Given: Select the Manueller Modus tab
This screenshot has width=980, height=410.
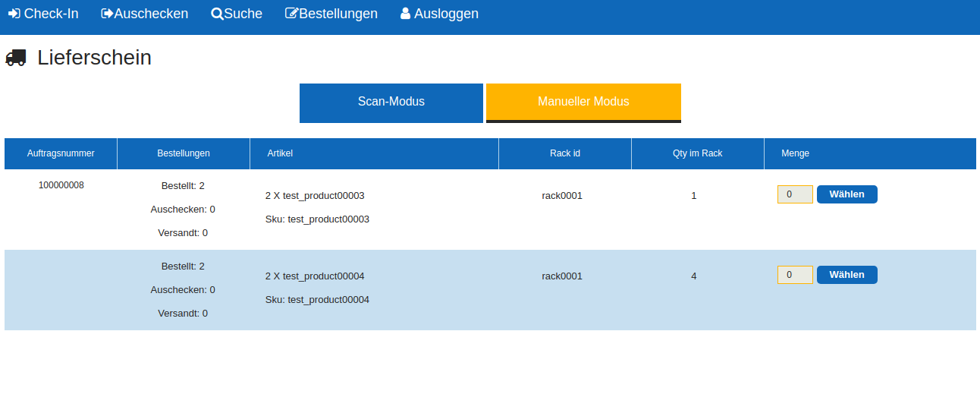Looking at the screenshot, I should (x=583, y=102).
